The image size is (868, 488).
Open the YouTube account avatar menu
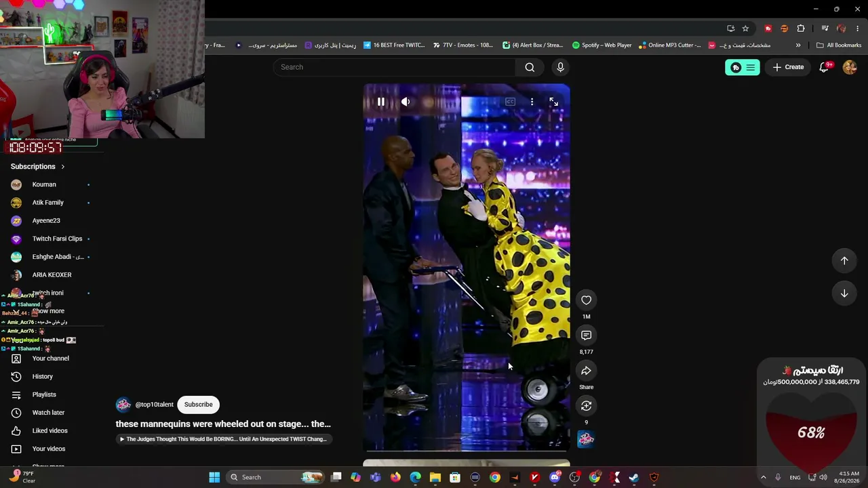pos(850,67)
